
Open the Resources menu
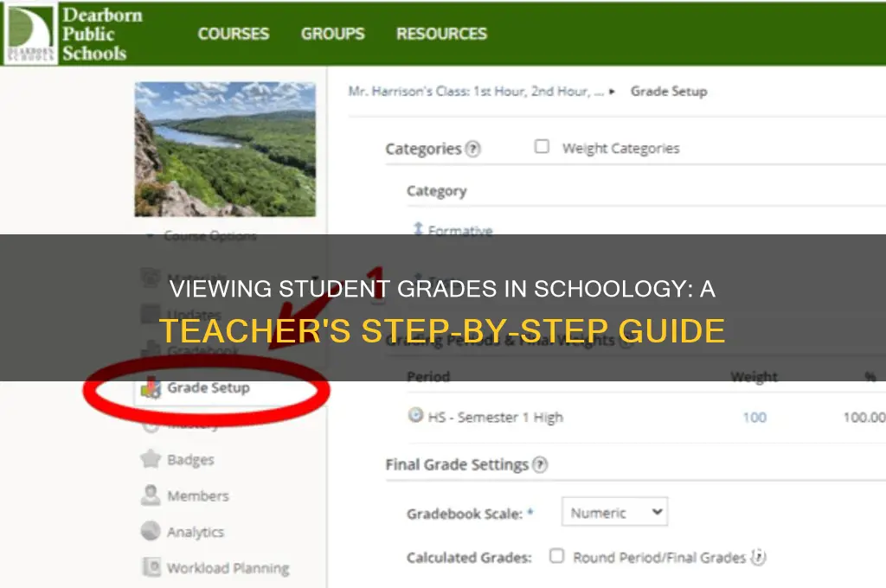coord(441,34)
